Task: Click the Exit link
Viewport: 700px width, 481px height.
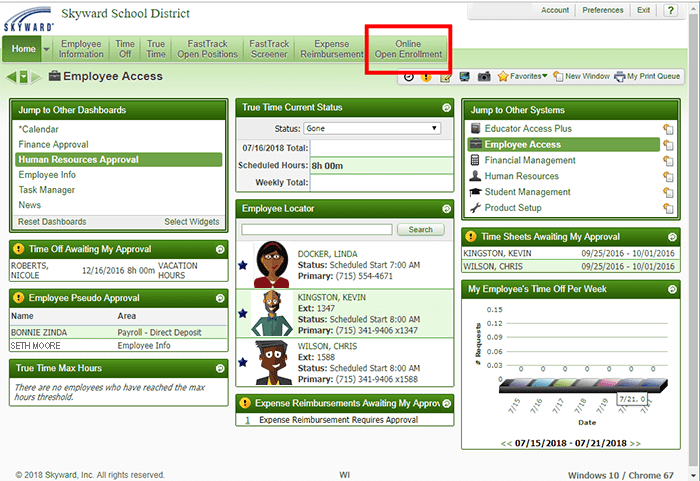Action: pyautogui.click(x=643, y=10)
